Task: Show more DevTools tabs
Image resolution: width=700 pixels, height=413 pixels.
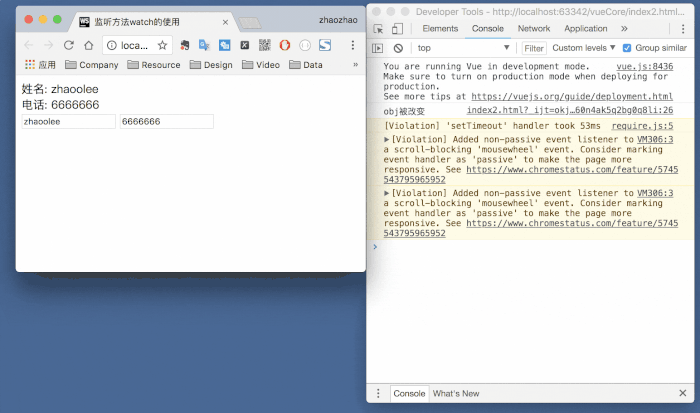Action: (624, 29)
